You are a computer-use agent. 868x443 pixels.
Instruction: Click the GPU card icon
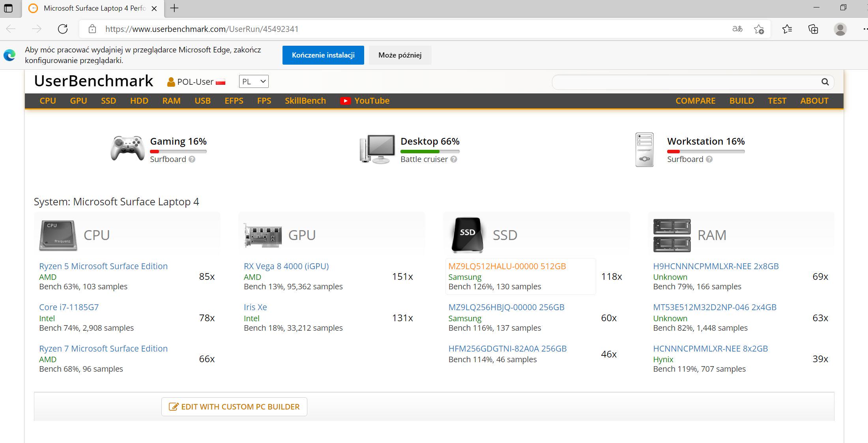(x=262, y=235)
